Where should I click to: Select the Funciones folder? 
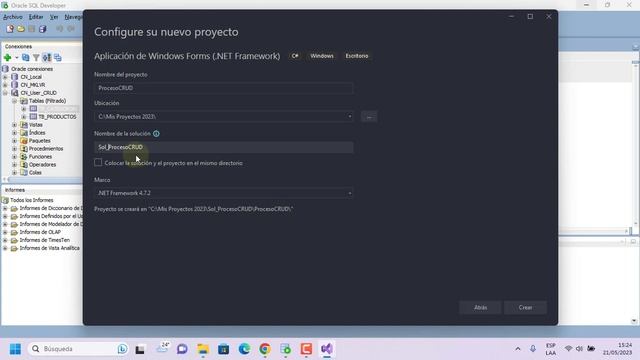click(40, 156)
